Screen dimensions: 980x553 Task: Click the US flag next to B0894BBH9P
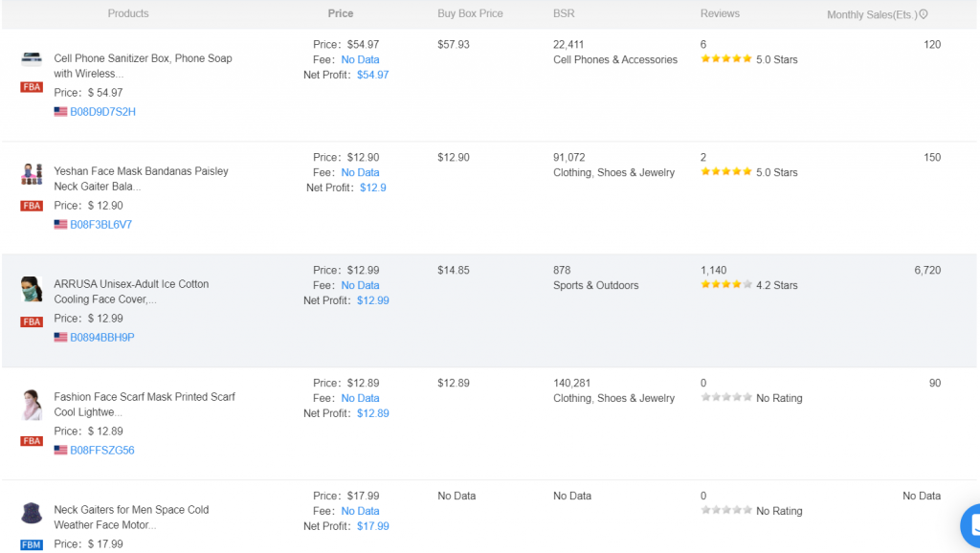pyautogui.click(x=62, y=337)
